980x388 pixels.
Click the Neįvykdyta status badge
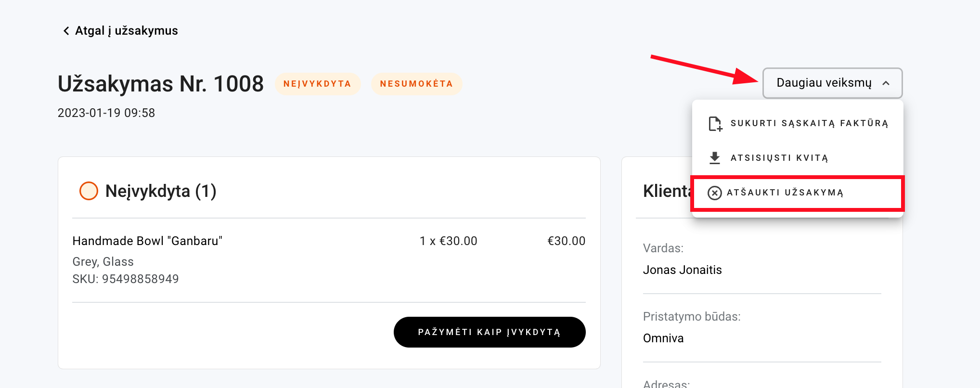(317, 84)
